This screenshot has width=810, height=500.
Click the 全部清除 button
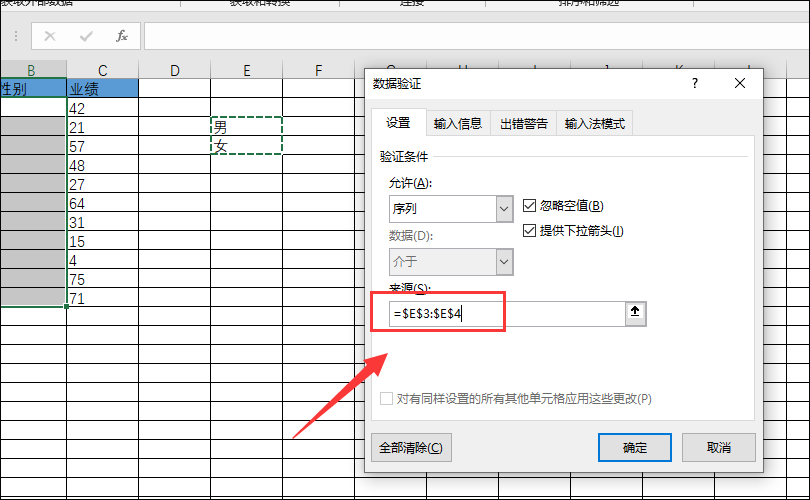(411, 447)
